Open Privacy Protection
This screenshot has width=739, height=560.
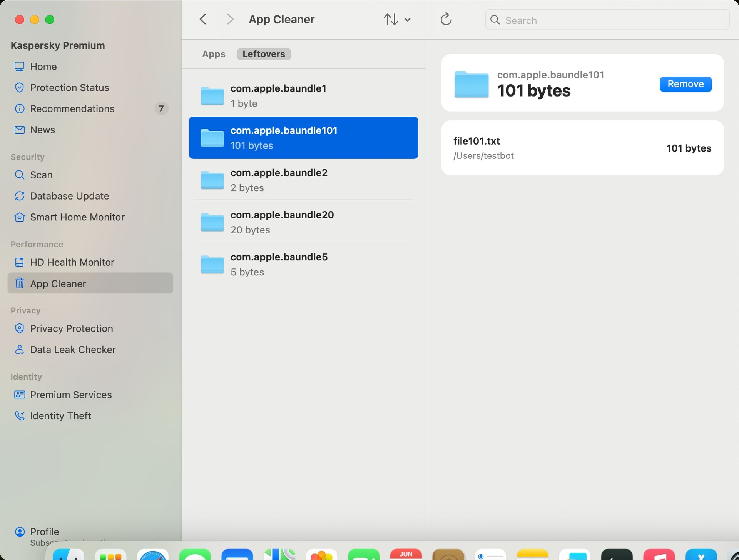point(90,328)
